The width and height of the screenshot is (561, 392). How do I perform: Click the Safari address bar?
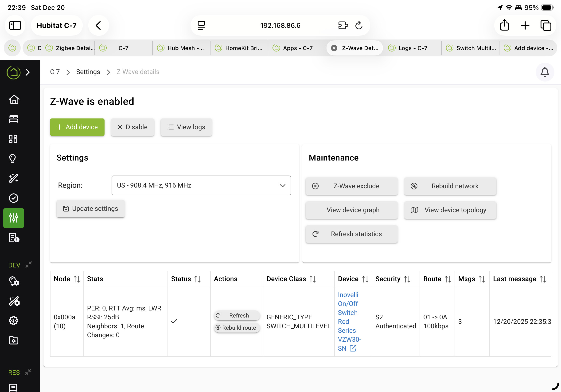(280, 25)
